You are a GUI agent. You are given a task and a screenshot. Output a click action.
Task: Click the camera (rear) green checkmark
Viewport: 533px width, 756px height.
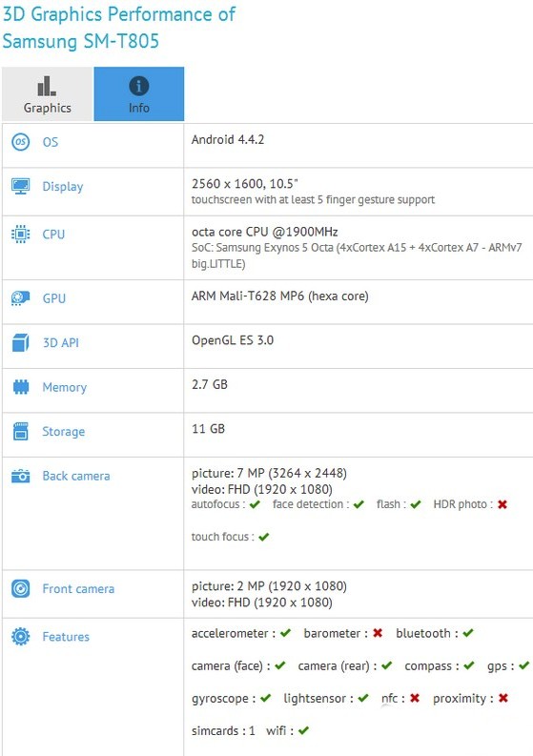tap(386, 665)
